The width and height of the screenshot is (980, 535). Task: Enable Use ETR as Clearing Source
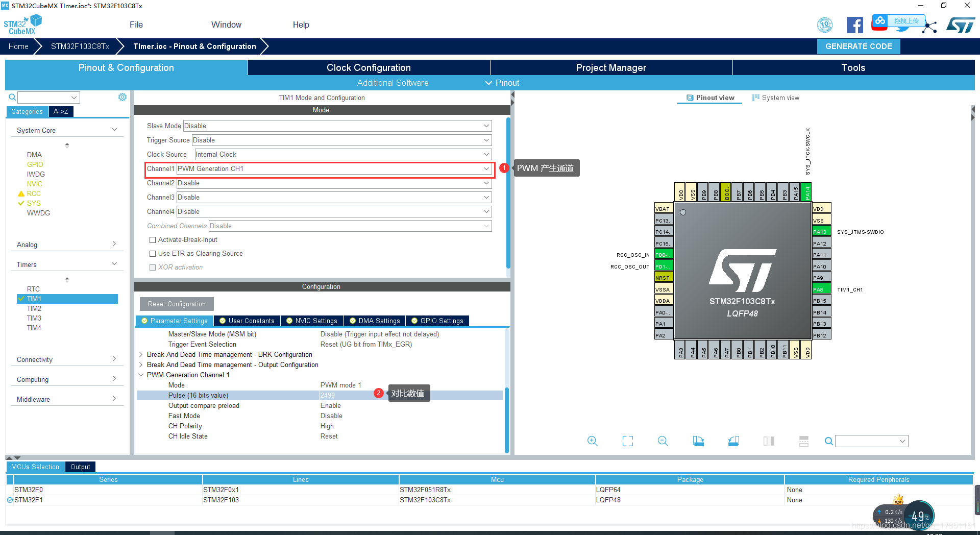click(x=152, y=254)
